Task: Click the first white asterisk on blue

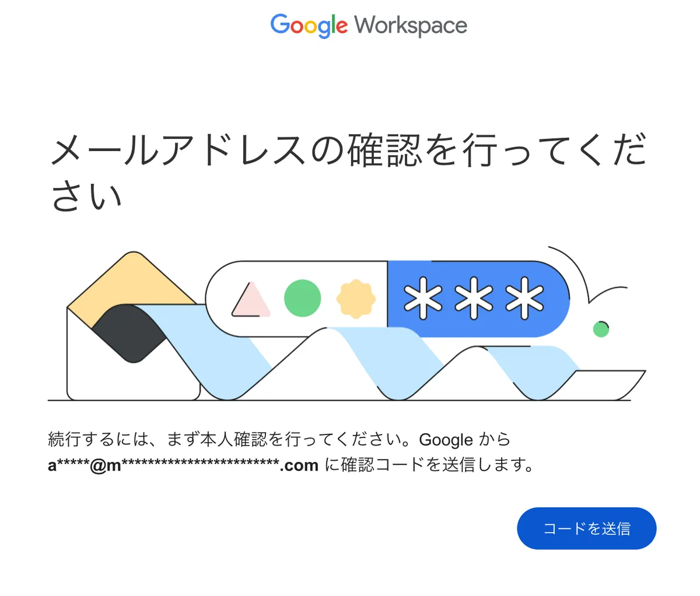Action: pos(424,298)
